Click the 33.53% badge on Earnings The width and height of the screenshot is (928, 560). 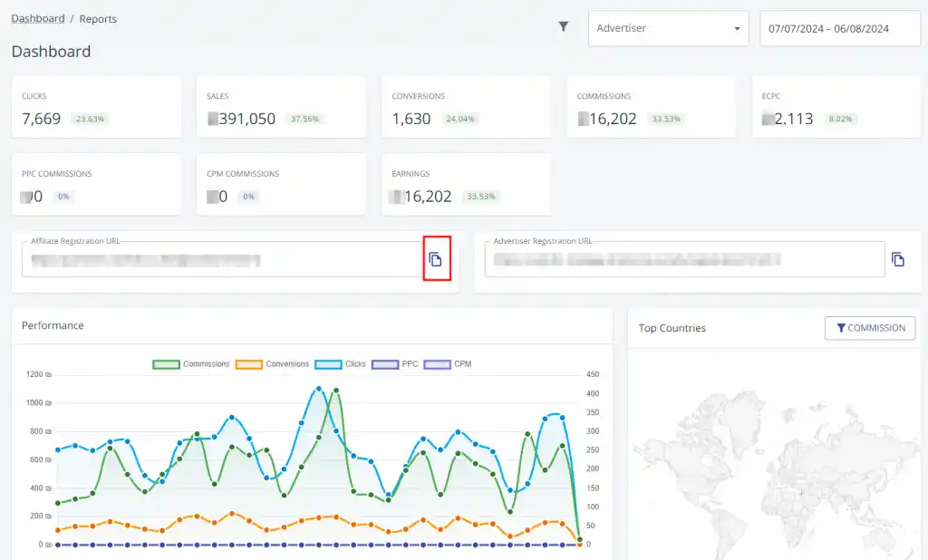481,197
